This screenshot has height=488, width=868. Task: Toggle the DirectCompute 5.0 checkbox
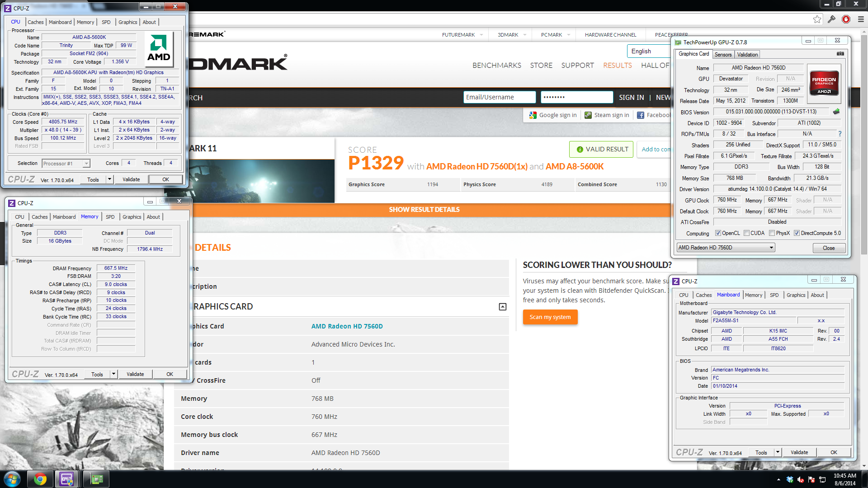[x=797, y=233]
